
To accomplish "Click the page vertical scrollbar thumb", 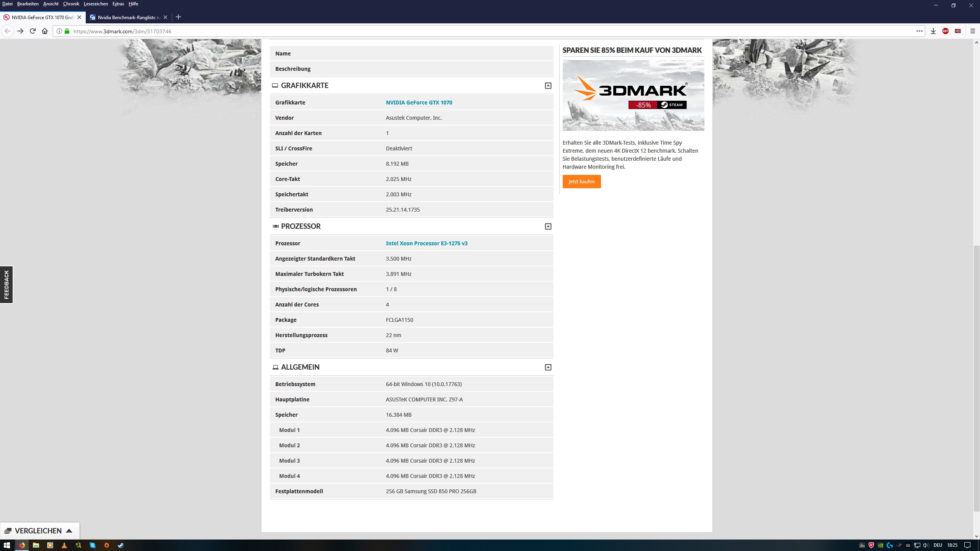I will pos(976,379).
